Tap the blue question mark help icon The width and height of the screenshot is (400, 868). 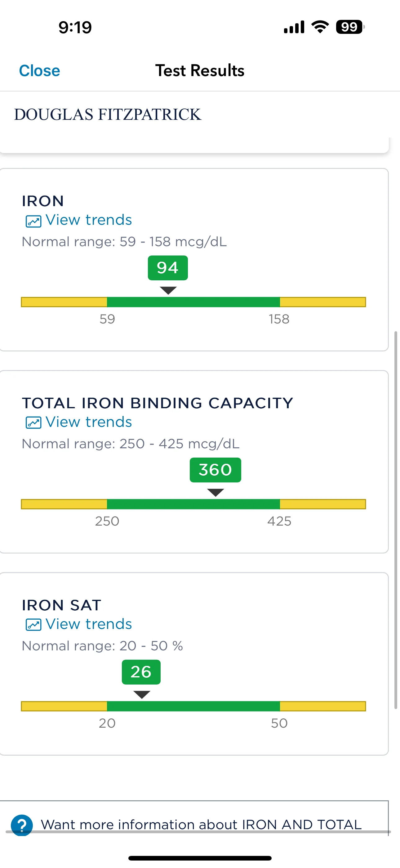[x=22, y=825]
